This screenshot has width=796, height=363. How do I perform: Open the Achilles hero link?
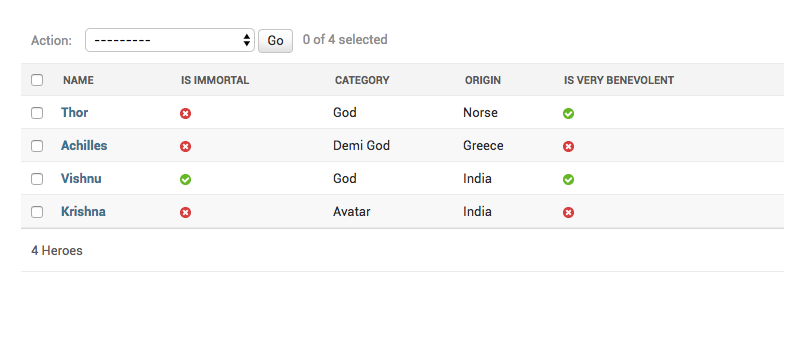tap(84, 146)
